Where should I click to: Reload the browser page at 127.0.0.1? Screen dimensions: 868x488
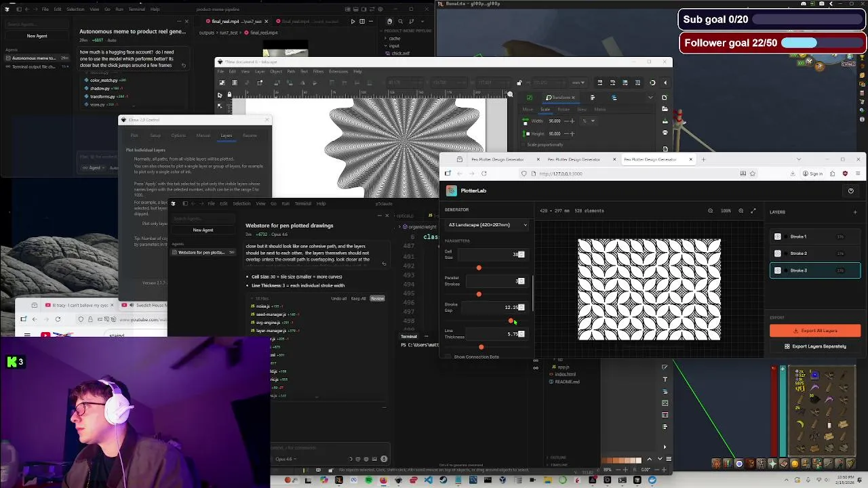pyautogui.click(x=484, y=174)
